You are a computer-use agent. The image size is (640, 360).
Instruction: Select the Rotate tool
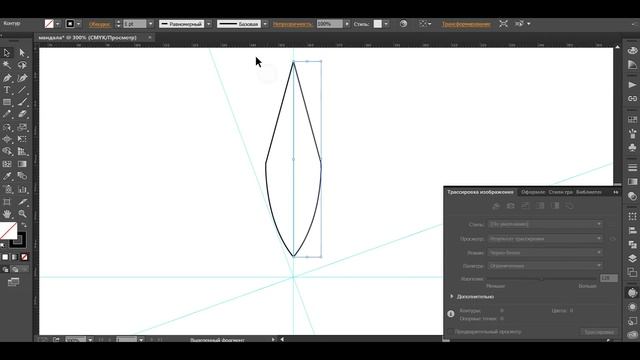pyautogui.click(x=7, y=127)
